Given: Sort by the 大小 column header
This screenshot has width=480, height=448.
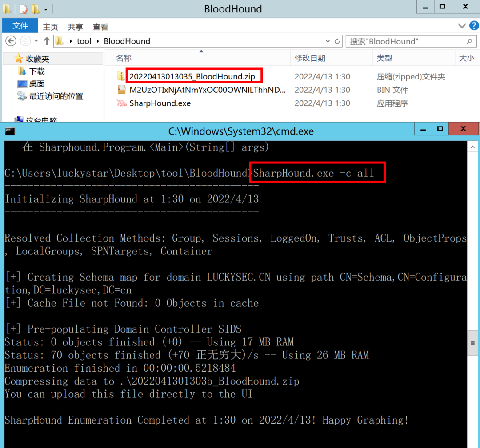Looking at the screenshot, I should [x=467, y=58].
